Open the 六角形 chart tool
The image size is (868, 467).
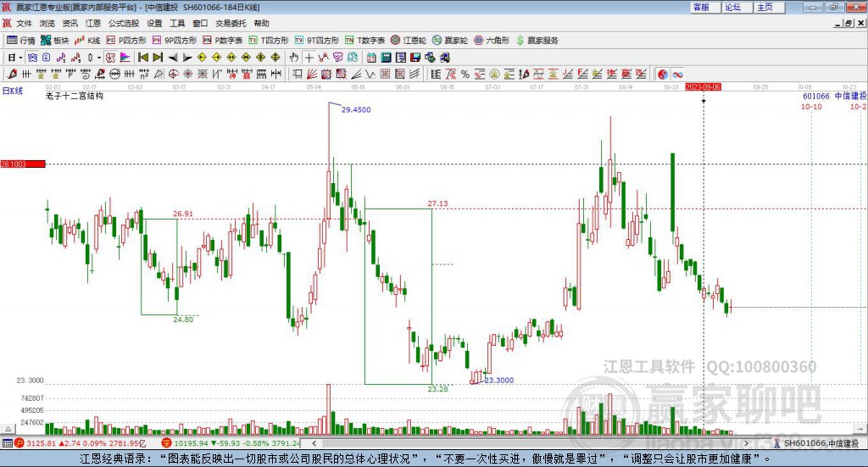tap(492, 41)
